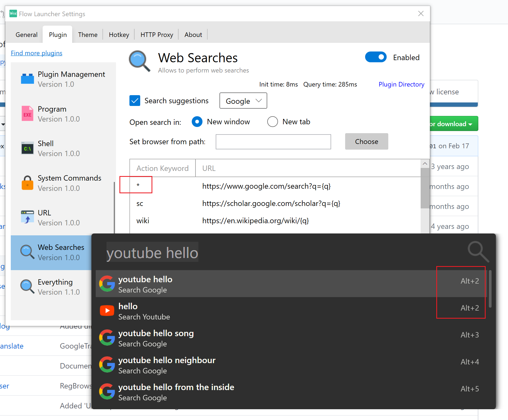508x420 pixels.
Task: Click the Everything plugin magnifier icon
Action: pos(28,287)
